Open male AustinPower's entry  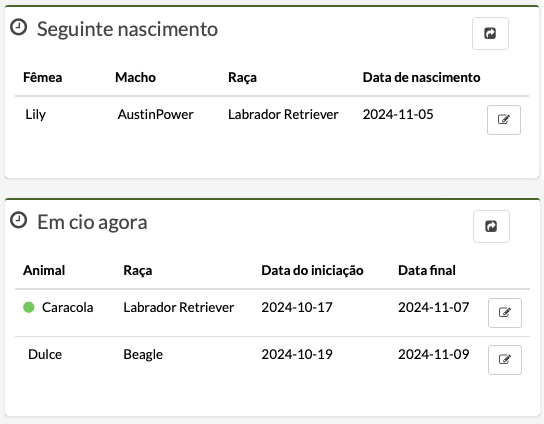click(155, 115)
